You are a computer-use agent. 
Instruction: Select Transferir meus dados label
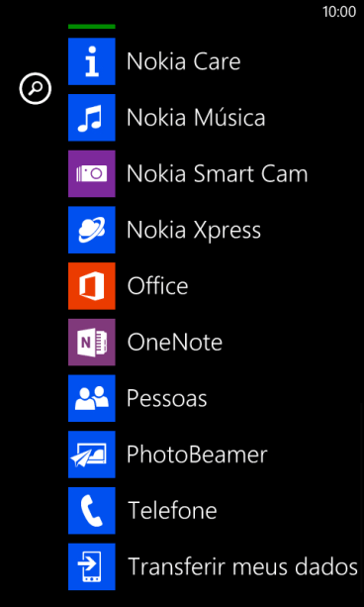(243, 566)
